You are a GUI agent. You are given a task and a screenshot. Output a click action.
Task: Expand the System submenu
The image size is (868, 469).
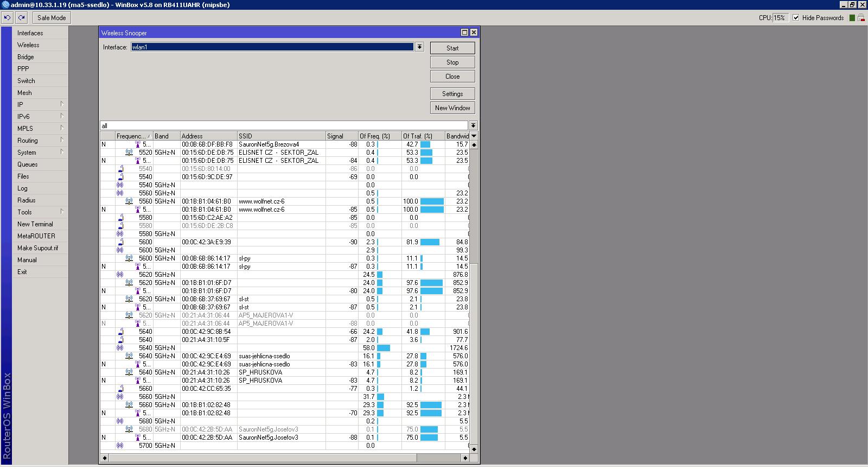click(62, 152)
